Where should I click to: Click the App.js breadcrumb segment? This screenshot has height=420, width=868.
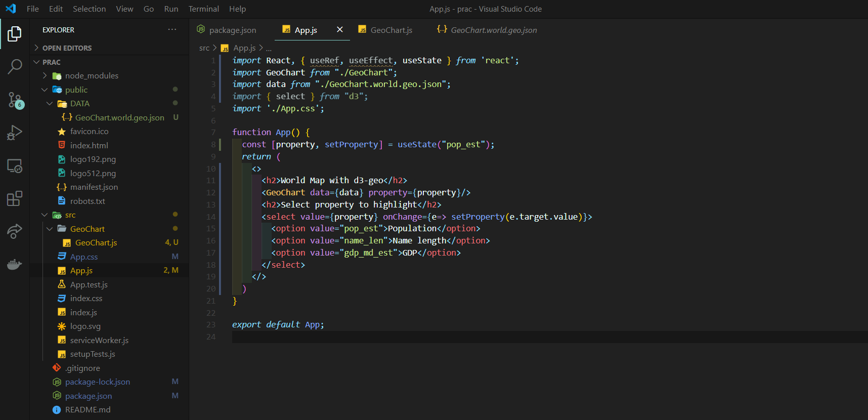coord(244,48)
